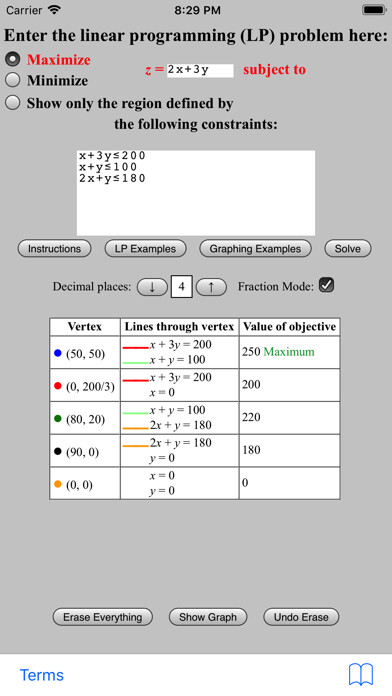This screenshot has width=392, height=696.
Task: Click the red dot for vertex (0, 200/3)
Action: [57, 386]
